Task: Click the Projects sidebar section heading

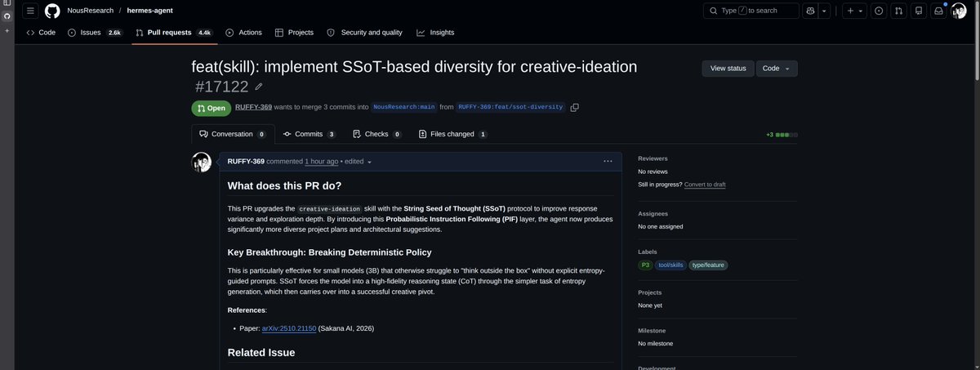Action: [x=651, y=292]
